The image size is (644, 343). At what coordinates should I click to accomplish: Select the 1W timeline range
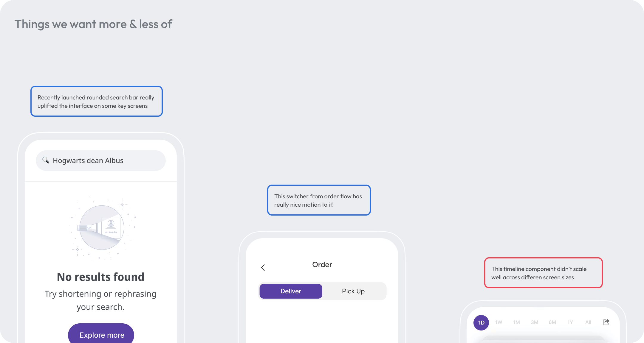point(499,322)
